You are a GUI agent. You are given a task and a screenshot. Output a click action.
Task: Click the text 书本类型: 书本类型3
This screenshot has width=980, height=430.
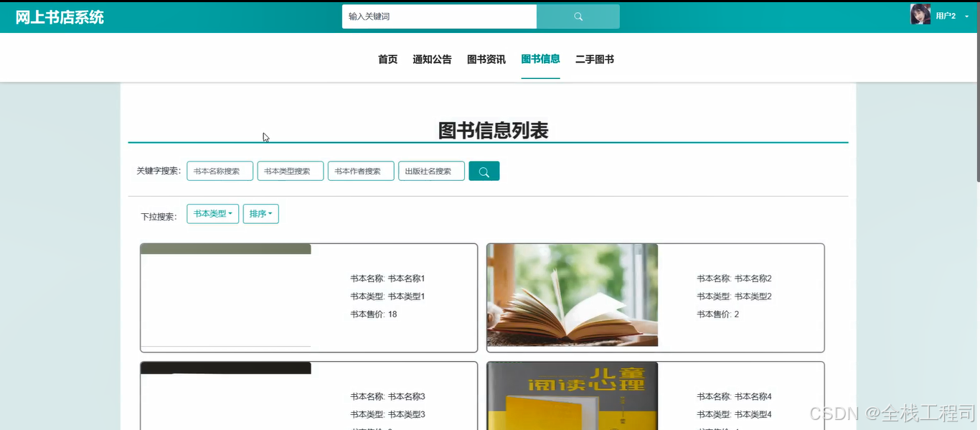(387, 414)
